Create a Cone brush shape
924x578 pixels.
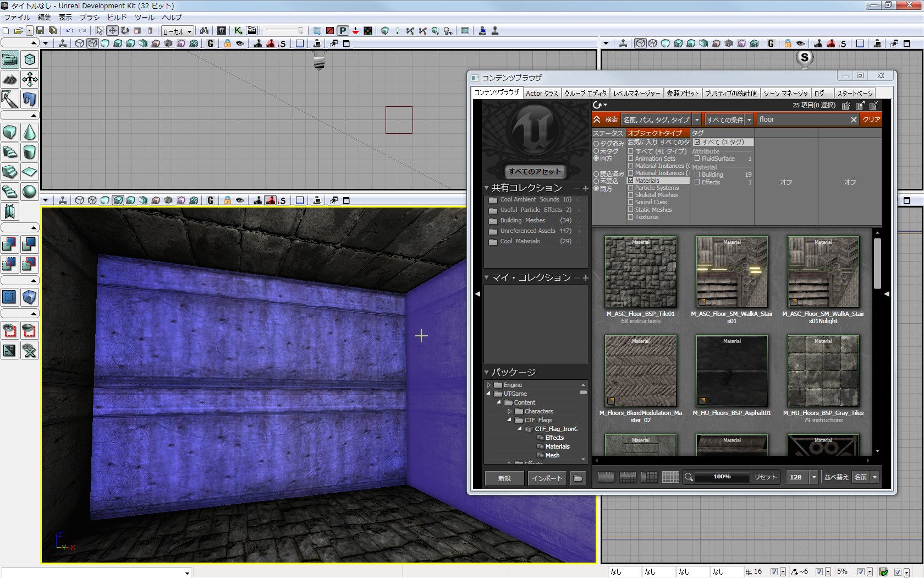coord(30,133)
